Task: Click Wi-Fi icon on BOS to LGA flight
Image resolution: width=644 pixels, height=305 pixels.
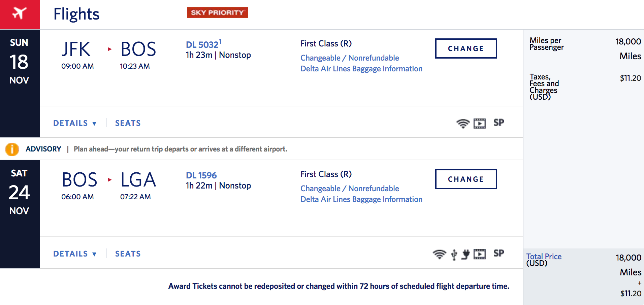Action: click(x=439, y=254)
